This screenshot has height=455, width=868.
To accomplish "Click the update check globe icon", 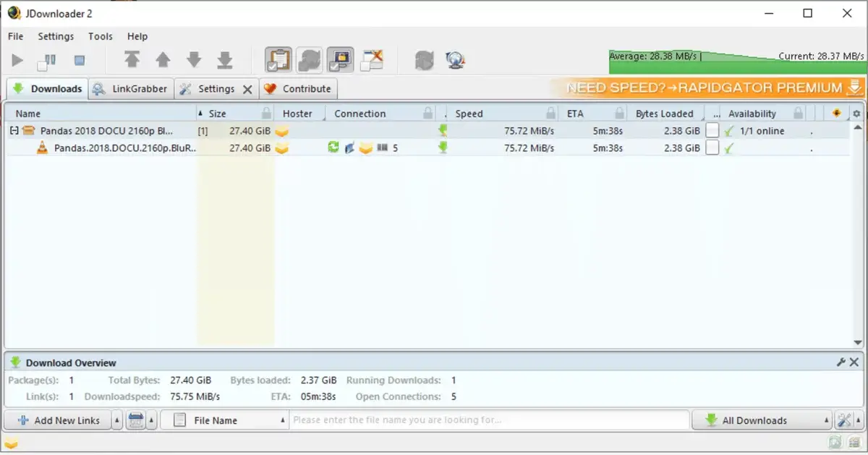I will click(x=455, y=61).
